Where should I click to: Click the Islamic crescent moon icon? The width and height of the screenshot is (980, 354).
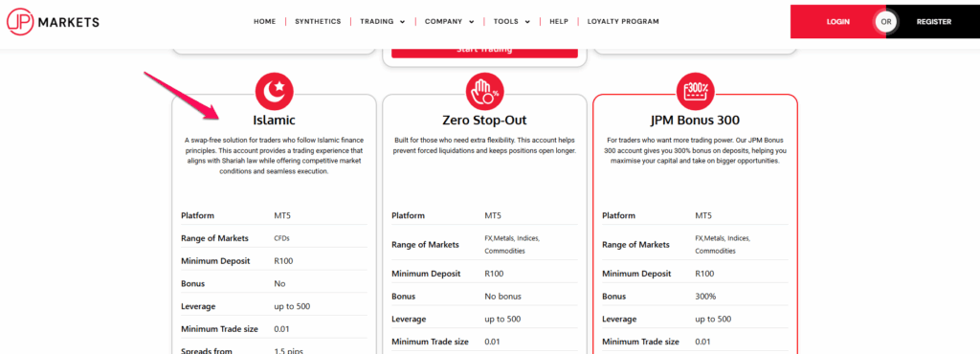[x=274, y=91]
